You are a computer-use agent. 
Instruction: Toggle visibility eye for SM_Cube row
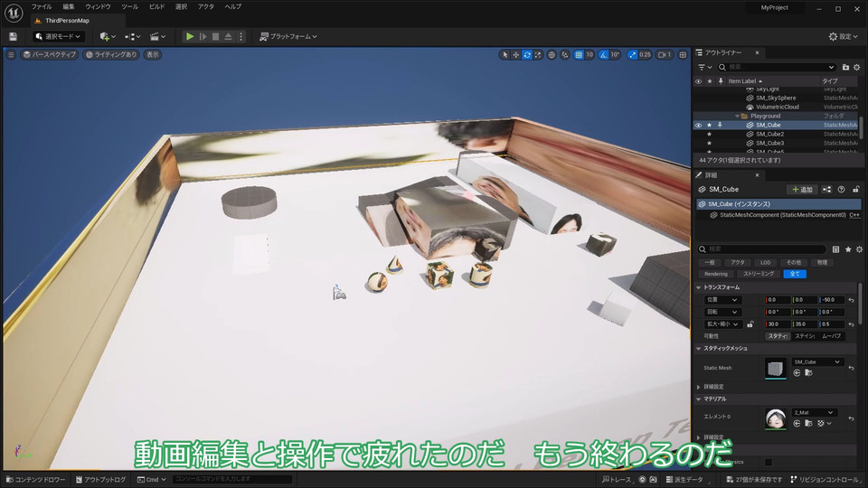[698, 125]
